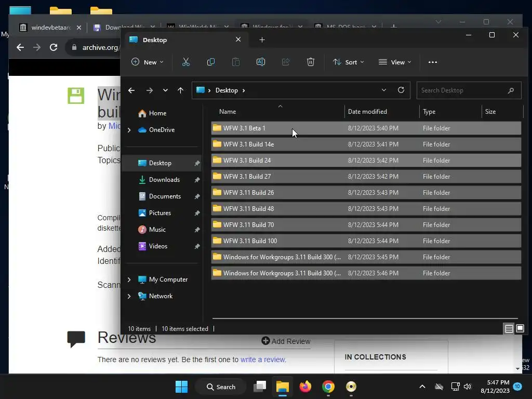Open the View layout dropdown

395,62
